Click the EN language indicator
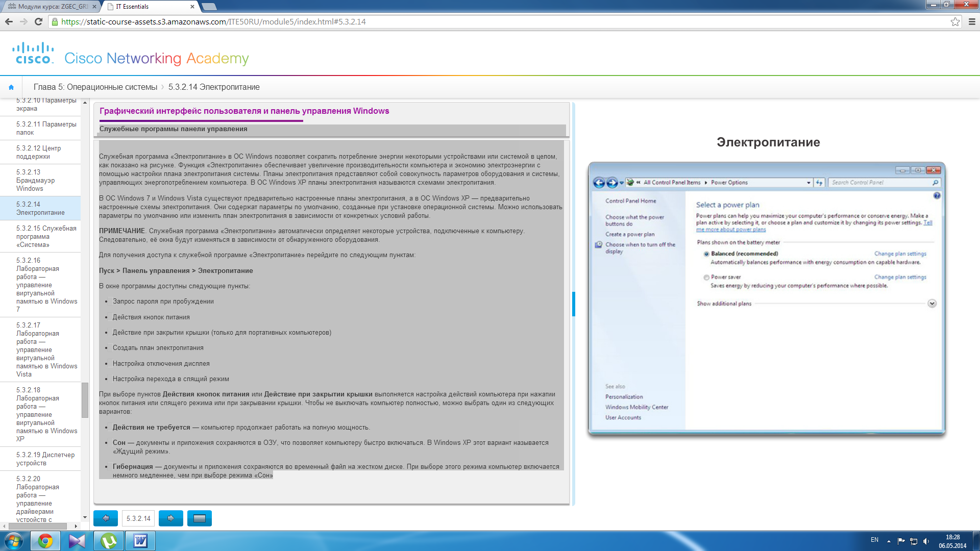Viewport: 980px width, 551px height. pyautogui.click(x=874, y=540)
